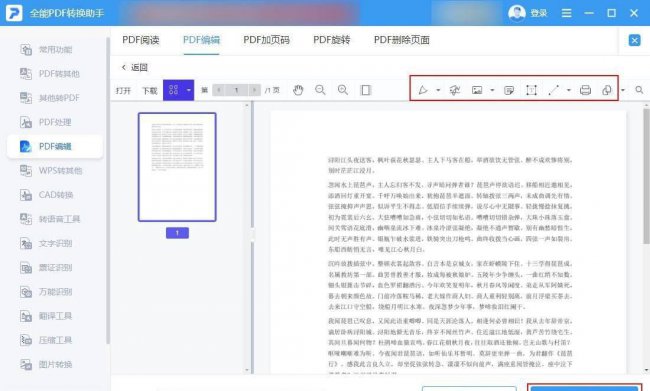Open 翻译工具 in the sidebar

[55, 316]
